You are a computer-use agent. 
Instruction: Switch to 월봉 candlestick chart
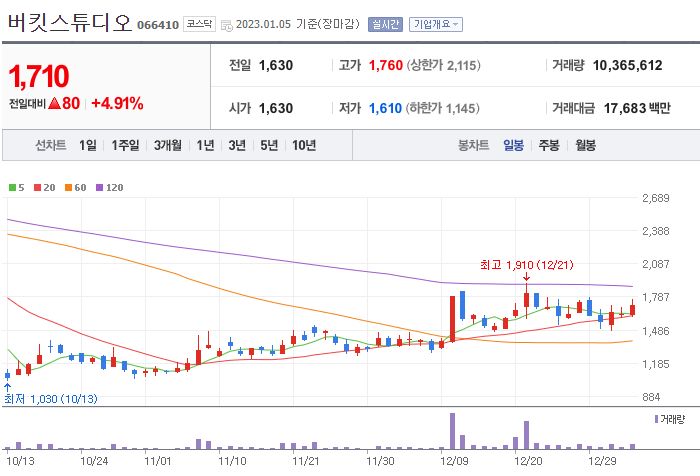pyautogui.click(x=585, y=145)
